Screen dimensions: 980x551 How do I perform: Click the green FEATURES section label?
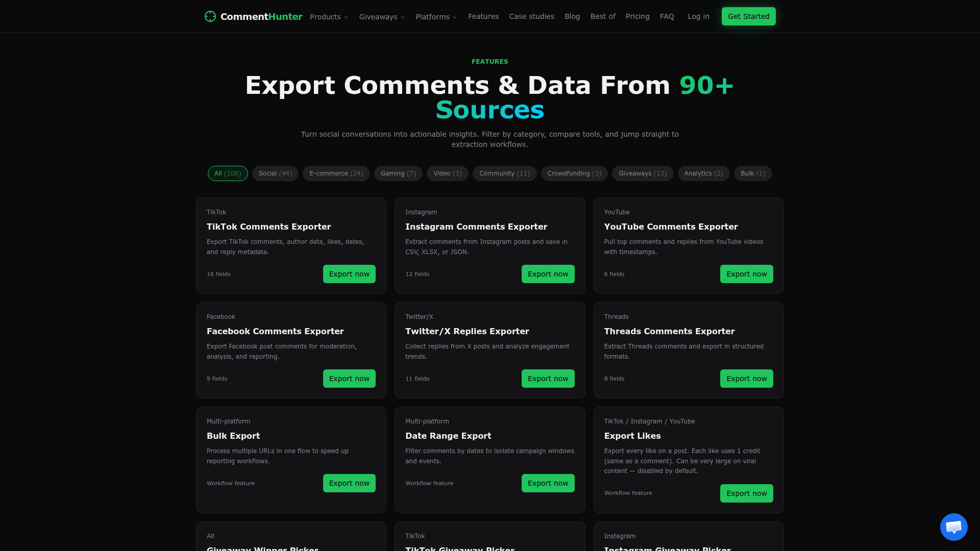click(490, 62)
